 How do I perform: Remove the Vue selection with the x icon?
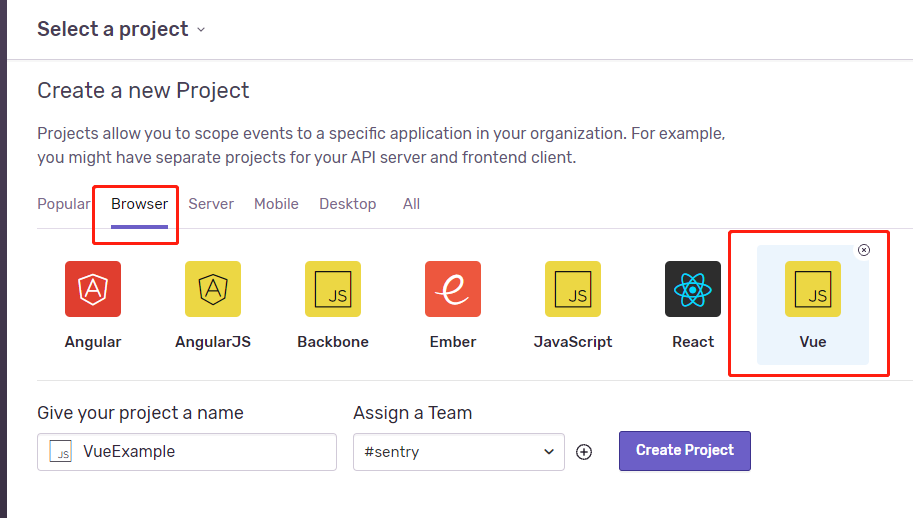[864, 250]
